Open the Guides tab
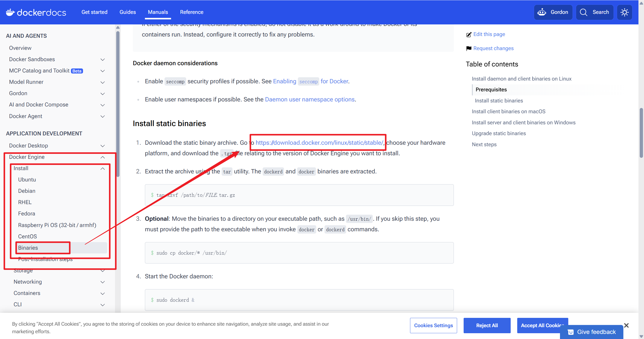Screen dimensions: 644x339 tap(128, 12)
